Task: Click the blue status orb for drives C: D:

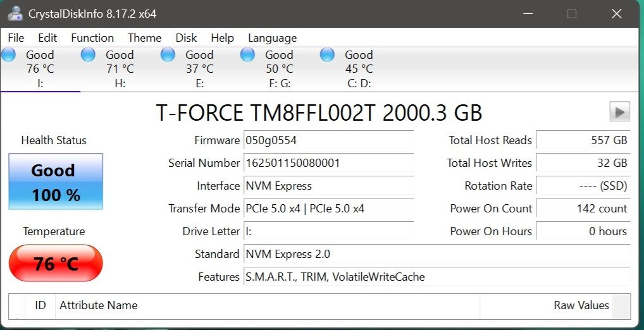Action: click(327, 54)
